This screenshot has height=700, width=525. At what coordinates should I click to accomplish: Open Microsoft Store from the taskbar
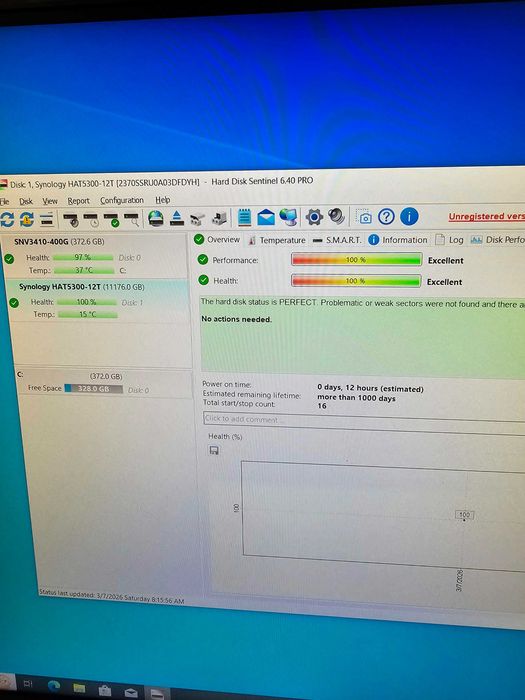click(x=105, y=691)
